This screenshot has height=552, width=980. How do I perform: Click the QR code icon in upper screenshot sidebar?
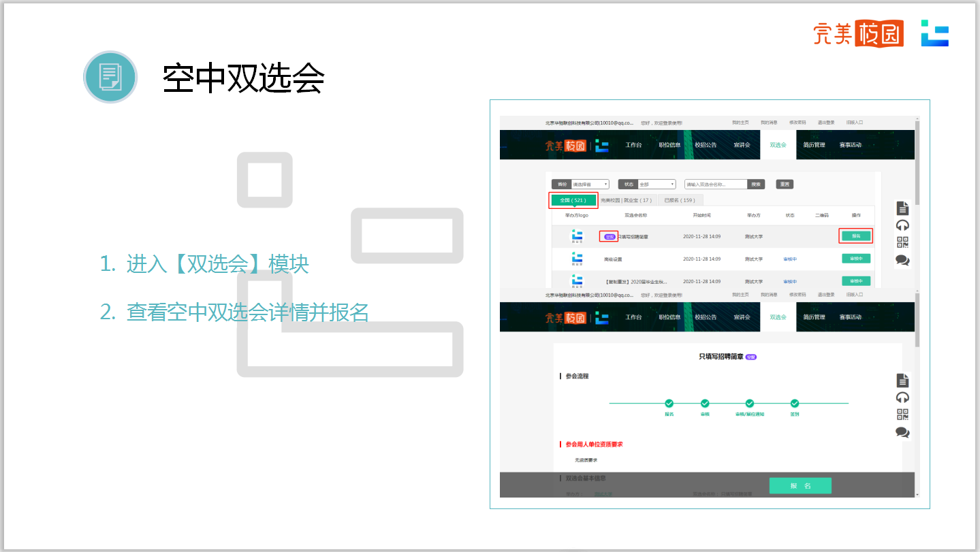(902, 243)
